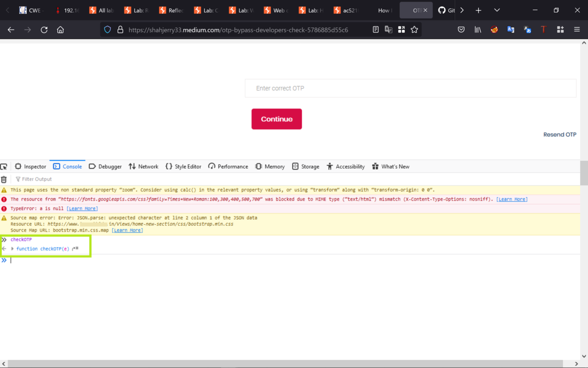This screenshot has width=588, height=368.
Task: Click the Resend OTP link
Action: (x=560, y=134)
